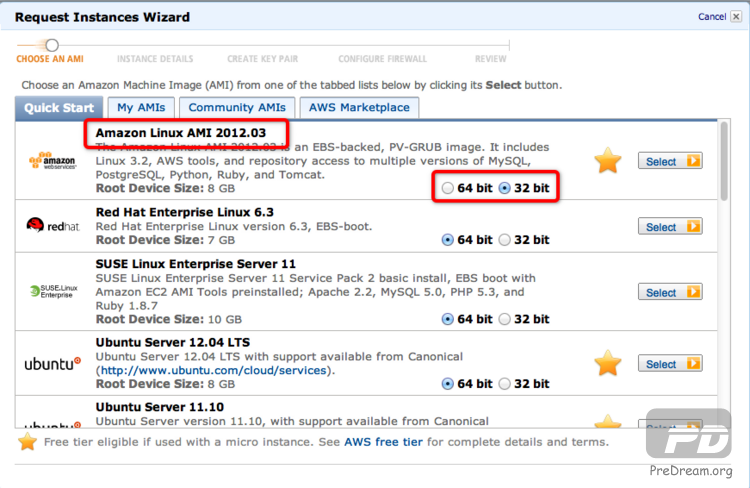Set Ubuntu Server 12.04 LTS to 32 bit
Image resolution: width=750 pixels, height=488 pixels.
505,384
